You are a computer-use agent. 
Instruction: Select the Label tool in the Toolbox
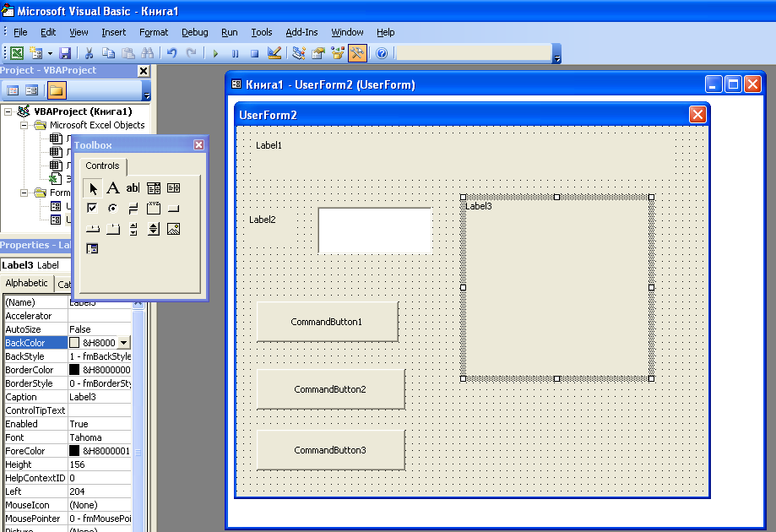click(113, 188)
